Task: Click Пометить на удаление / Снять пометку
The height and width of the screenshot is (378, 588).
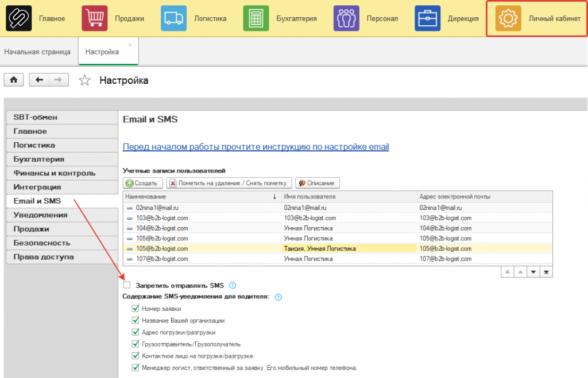Action: 229,183
